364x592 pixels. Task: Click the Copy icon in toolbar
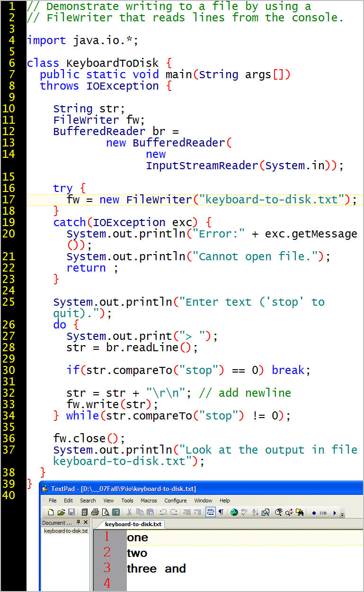coord(140,512)
